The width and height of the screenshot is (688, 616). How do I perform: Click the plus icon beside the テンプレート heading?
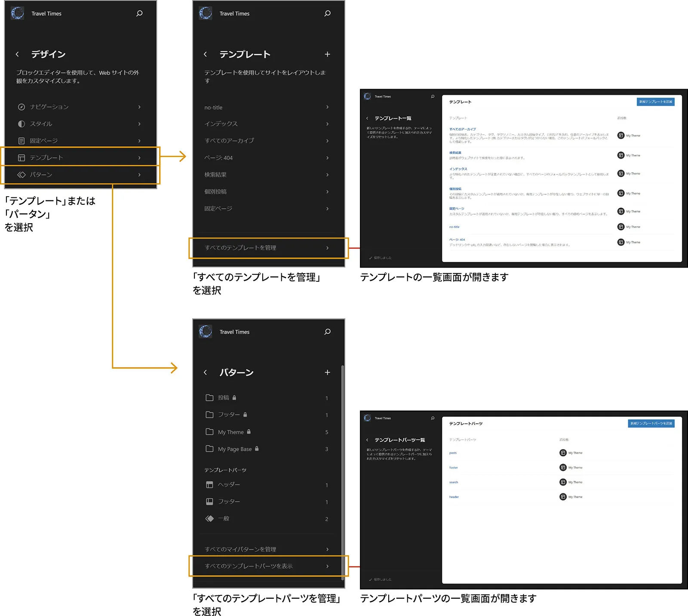(x=327, y=54)
